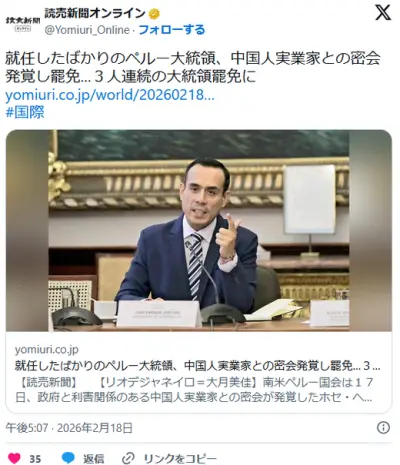Click the 読売新聞オンライン account name

(95, 14)
